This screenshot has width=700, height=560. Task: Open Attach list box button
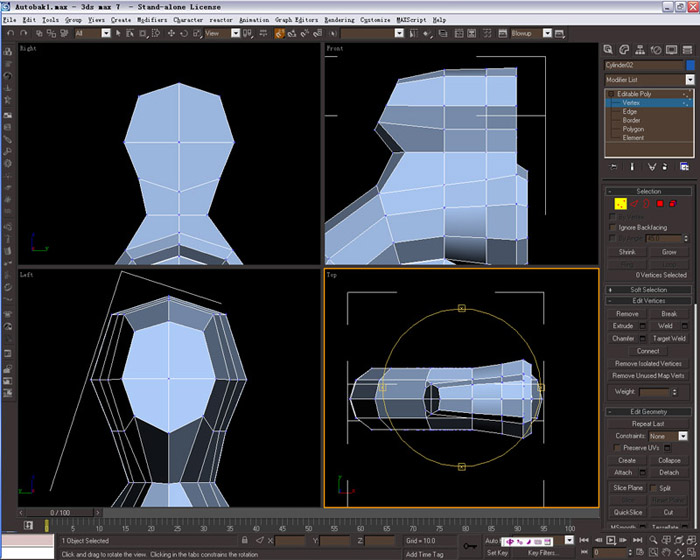643,472
